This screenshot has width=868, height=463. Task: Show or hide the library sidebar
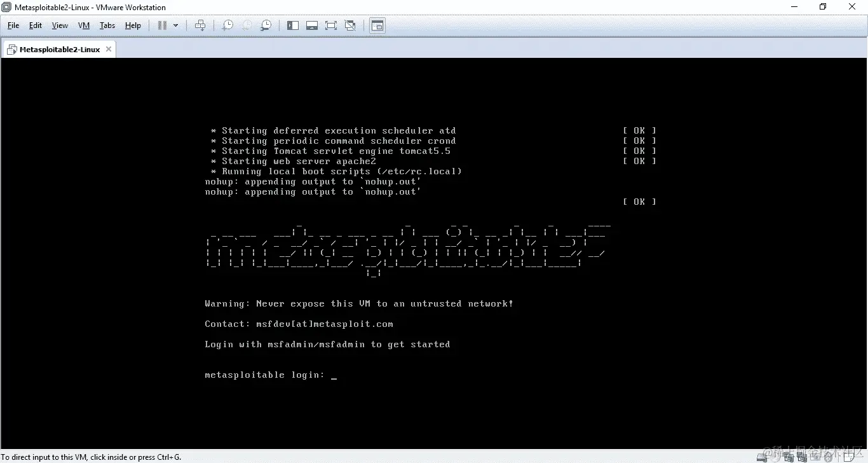293,25
